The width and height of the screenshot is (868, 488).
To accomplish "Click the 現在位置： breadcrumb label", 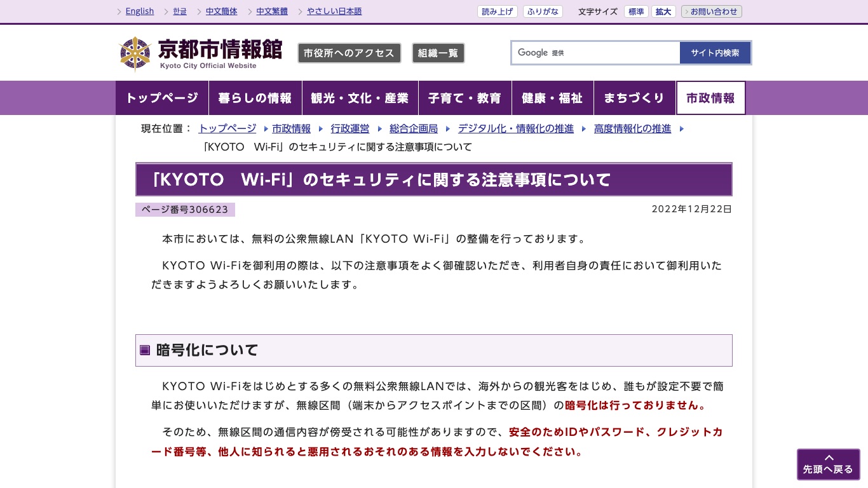I will (x=166, y=128).
